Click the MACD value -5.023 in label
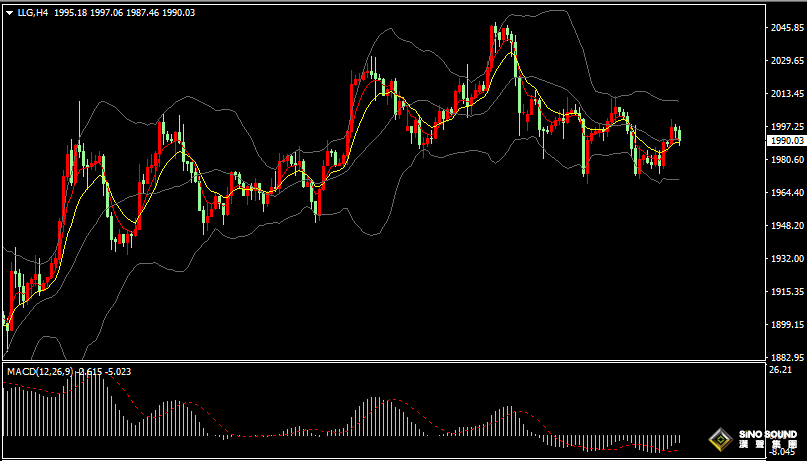Image resolution: width=807 pixels, height=461 pixels. (117, 371)
